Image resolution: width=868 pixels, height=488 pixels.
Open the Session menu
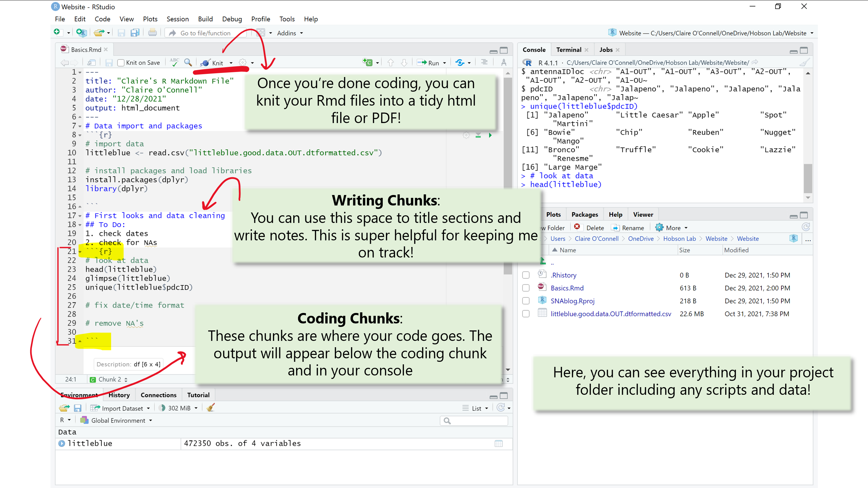[x=178, y=19]
